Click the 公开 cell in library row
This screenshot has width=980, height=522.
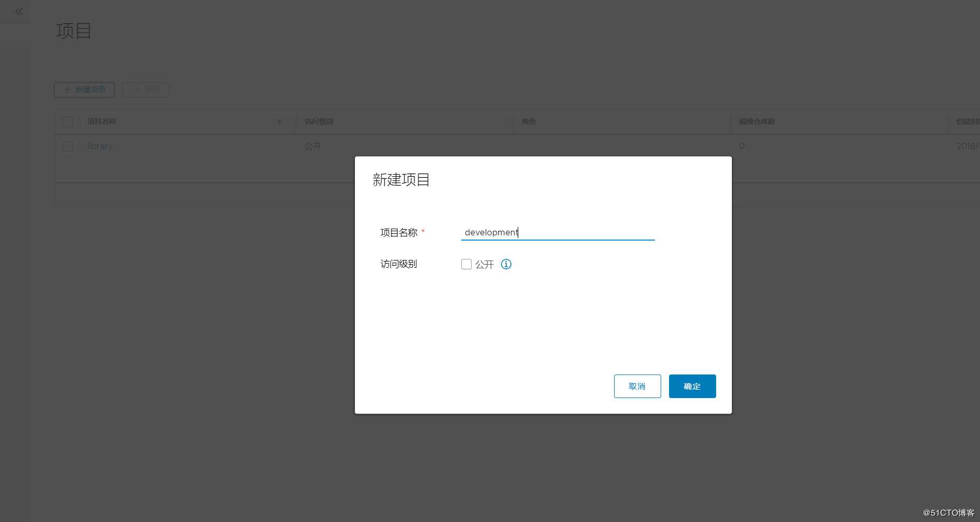tap(313, 146)
